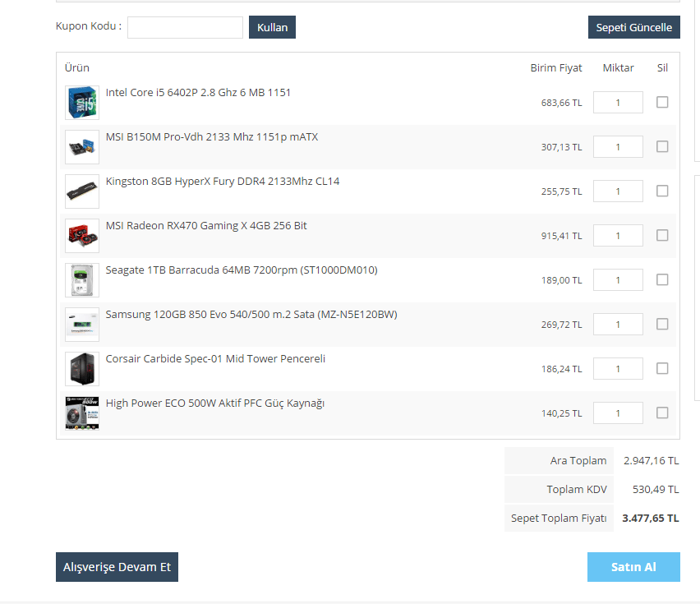Open Intel Core i5 6402P product link
700x604 pixels.
(x=198, y=92)
